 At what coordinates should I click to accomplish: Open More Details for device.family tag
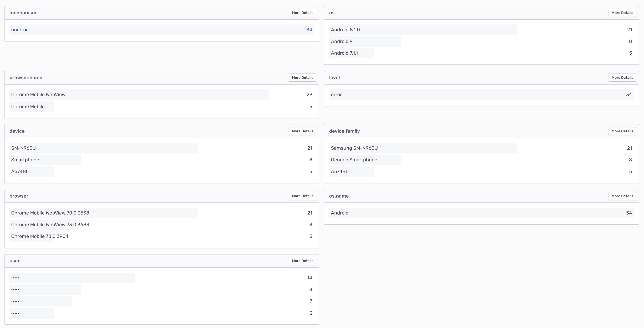tap(622, 131)
